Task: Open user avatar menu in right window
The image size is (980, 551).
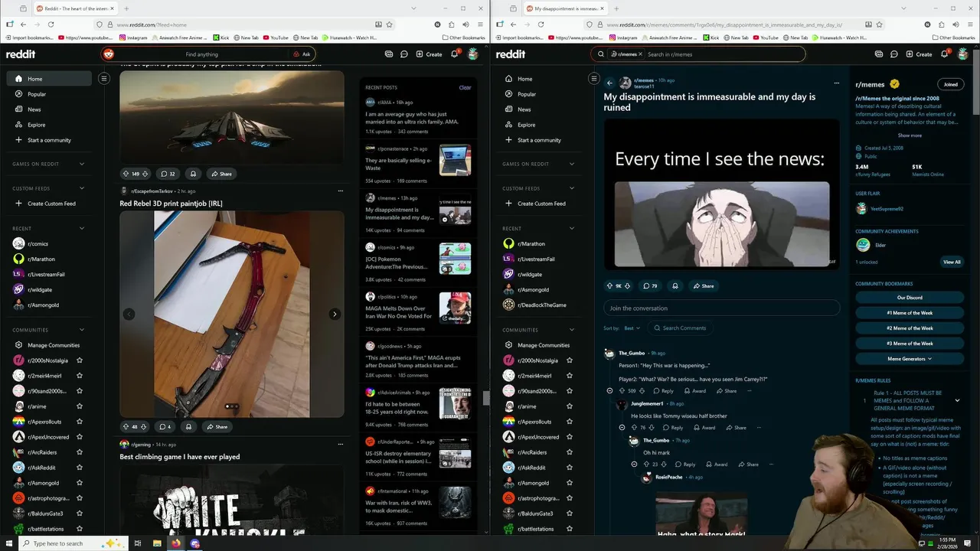Action: pyautogui.click(x=962, y=54)
